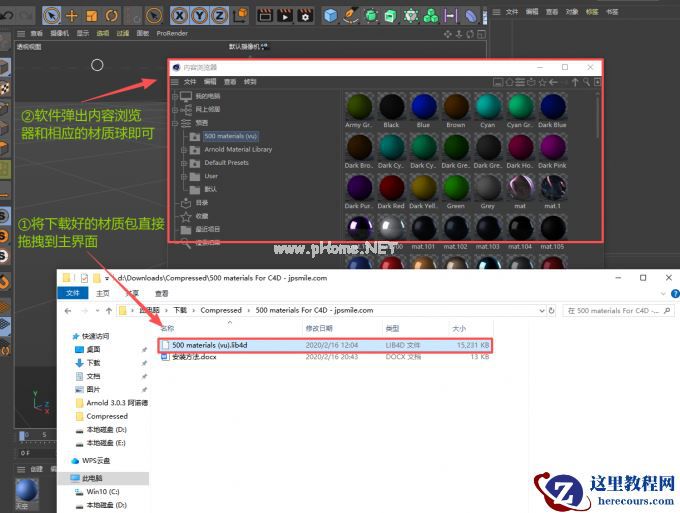Open Render Settings clapperboard gear icon
680x513 pixels.
[305, 16]
